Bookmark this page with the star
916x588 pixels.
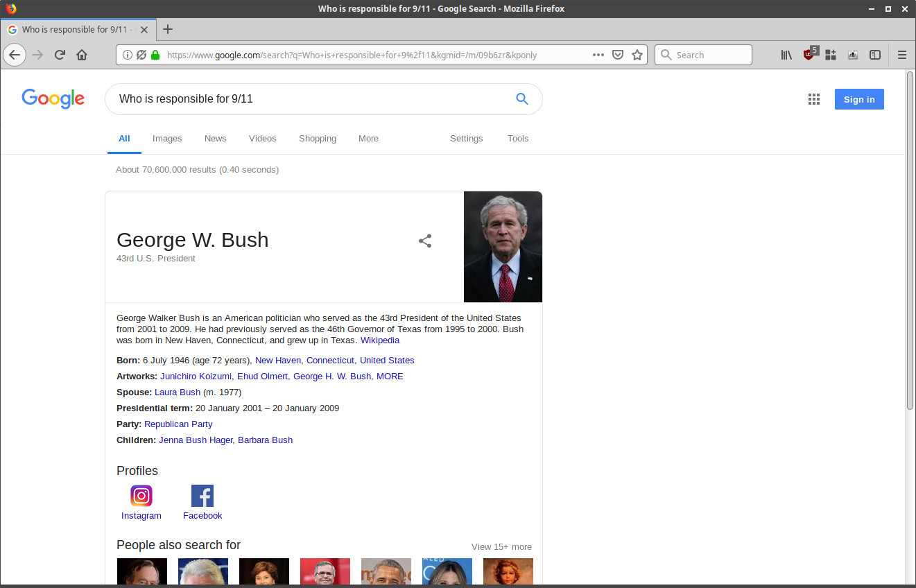coord(637,55)
